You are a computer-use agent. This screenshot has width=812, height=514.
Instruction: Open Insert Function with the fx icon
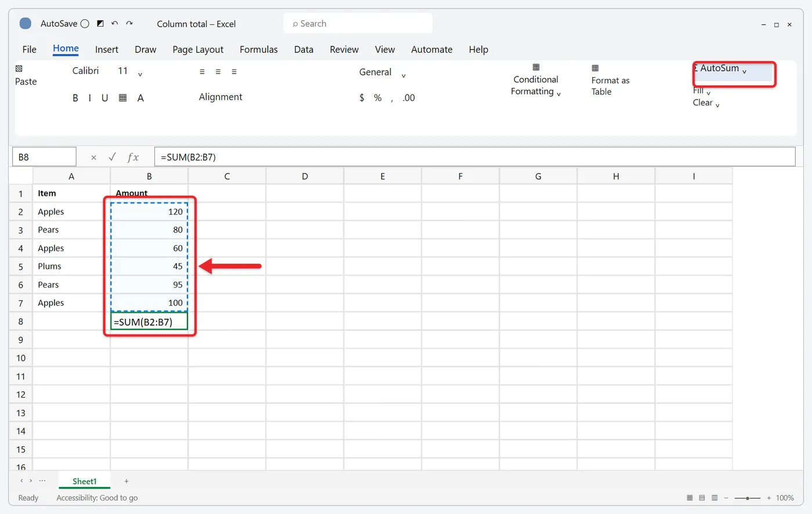(x=133, y=157)
